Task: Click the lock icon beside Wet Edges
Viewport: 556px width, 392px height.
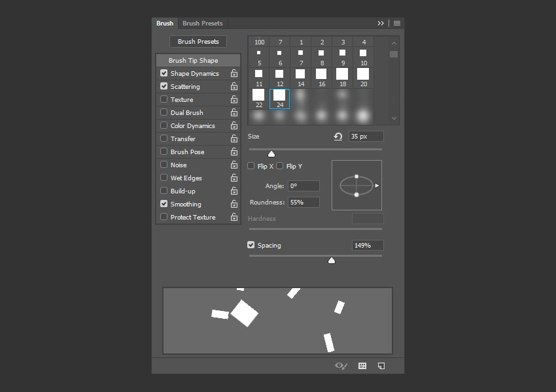Action: pyautogui.click(x=234, y=178)
